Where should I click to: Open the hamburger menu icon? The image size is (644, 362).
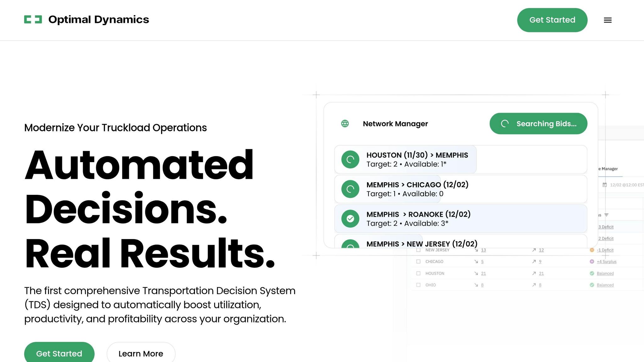pos(608,20)
